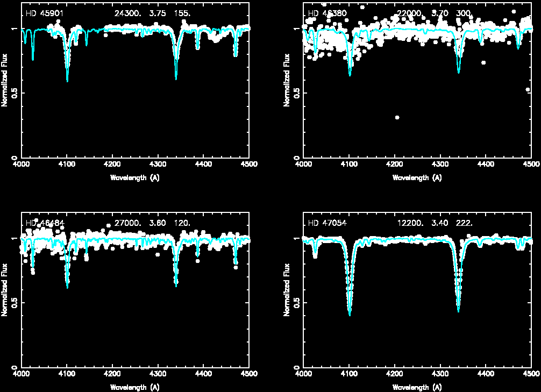Select the "27000. 3.60 120." parameter text
The height and width of the screenshot is (392, 541).
[x=153, y=223]
